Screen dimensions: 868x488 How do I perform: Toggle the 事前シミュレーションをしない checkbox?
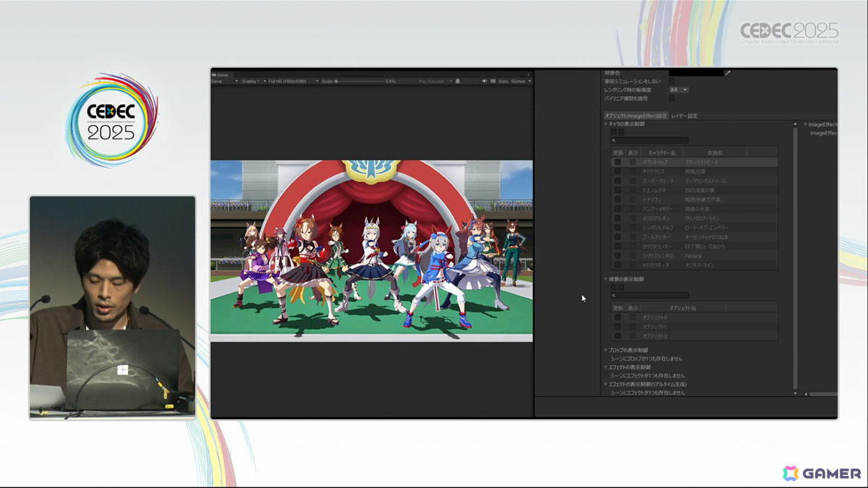672,82
